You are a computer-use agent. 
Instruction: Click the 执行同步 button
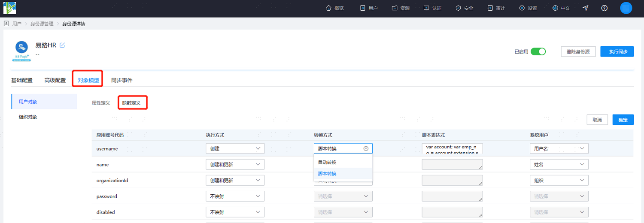tap(617, 51)
